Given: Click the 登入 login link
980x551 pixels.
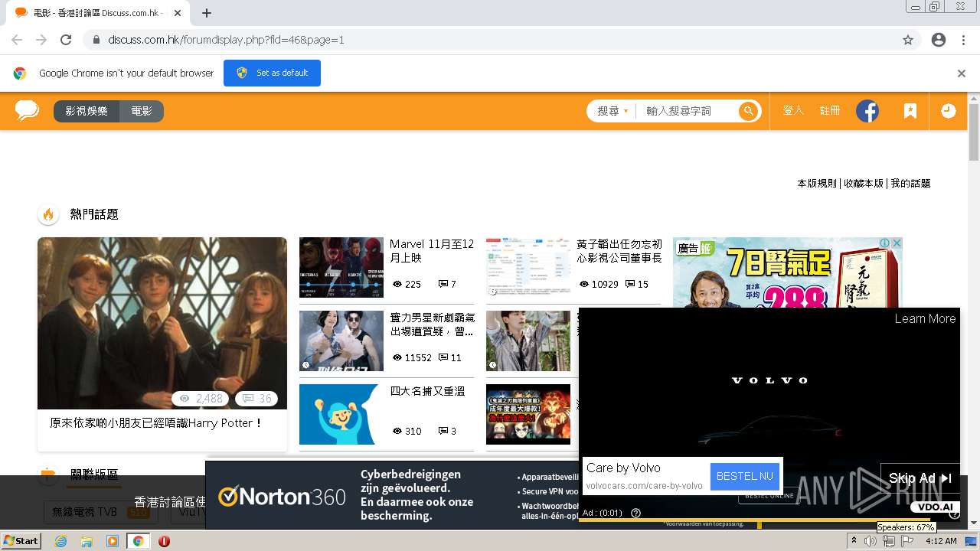Looking at the screenshot, I should pyautogui.click(x=793, y=111).
